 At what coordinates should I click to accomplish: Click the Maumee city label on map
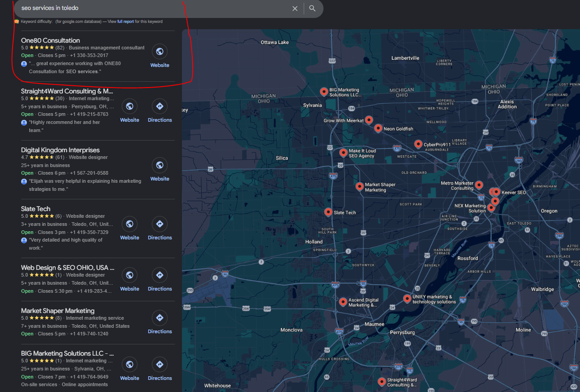[x=374, y=324]
